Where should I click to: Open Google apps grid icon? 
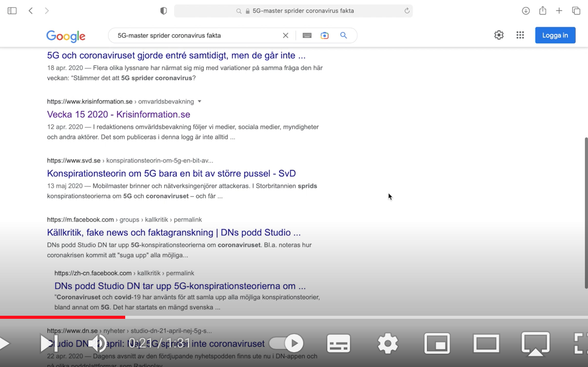point(520,35)
